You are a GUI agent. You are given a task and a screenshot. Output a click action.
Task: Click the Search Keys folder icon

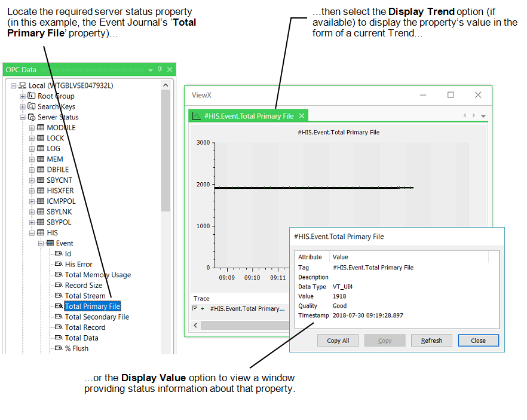(x=32, y=106)
